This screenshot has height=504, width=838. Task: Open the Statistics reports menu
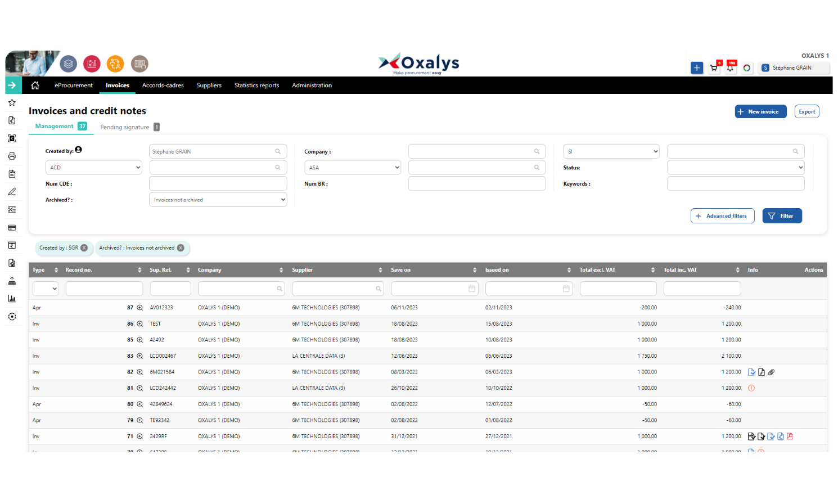(256, 85)
